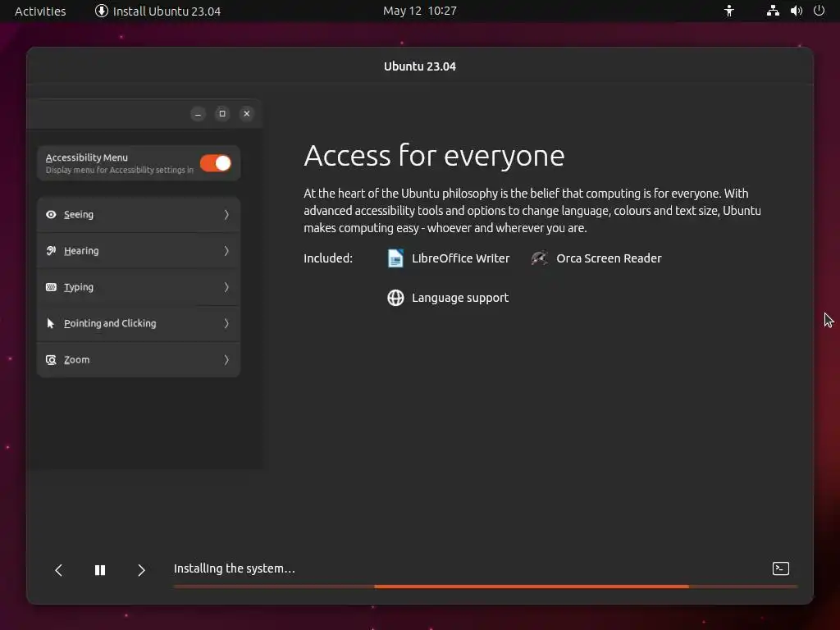Open the Activities overview
Viewport: 840px width, 630px height.
click(40, 11)
